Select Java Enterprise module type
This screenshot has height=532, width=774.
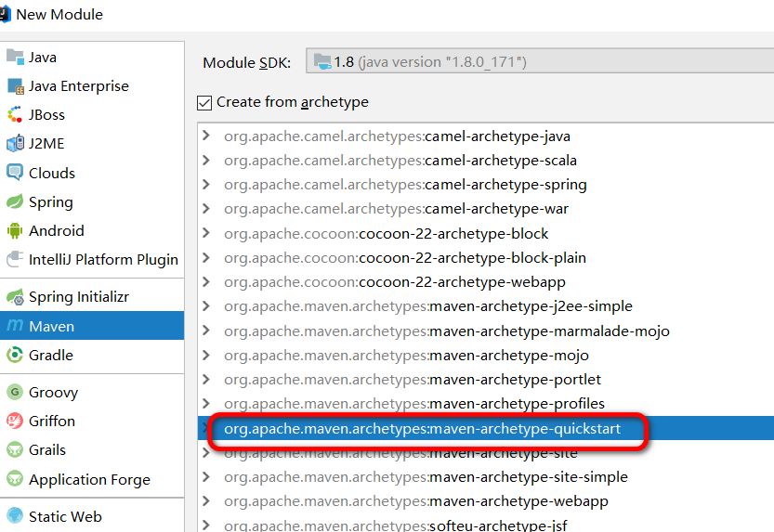click(x=92, y=86)
